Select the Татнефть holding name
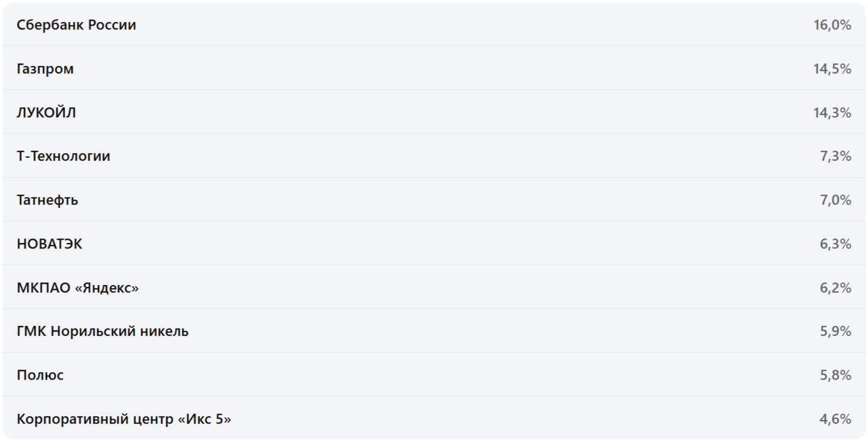This screenshot has width=868, height=440. point(48,200)
